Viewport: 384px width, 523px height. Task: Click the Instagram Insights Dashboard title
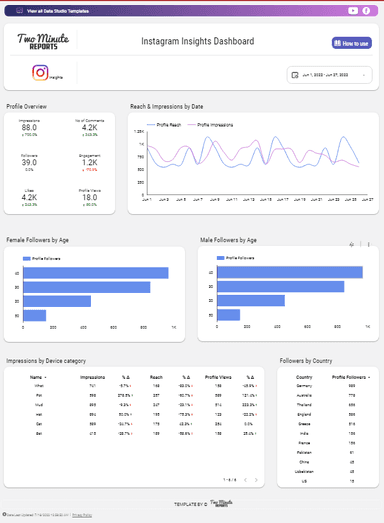(x=198, y=41)
